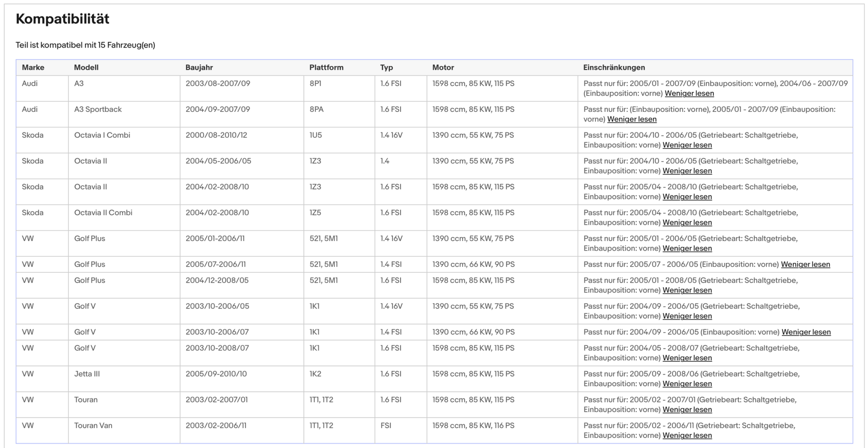Collapse restrictions for the Skoda Octavia I Combi
Screen dimensions: 868x448
point(687,145)
